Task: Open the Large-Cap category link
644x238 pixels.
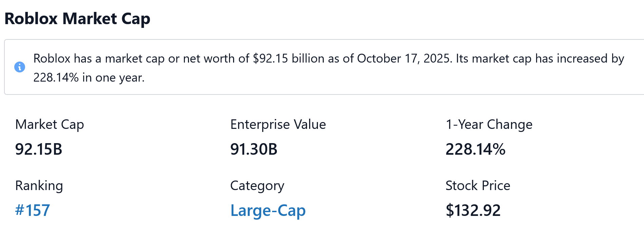Action: point(268,210)
